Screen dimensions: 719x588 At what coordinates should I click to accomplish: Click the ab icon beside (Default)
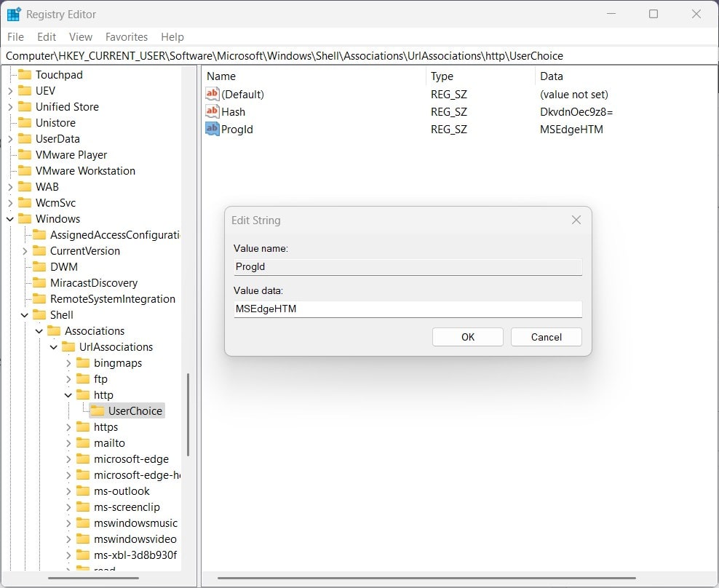point(212,94)
